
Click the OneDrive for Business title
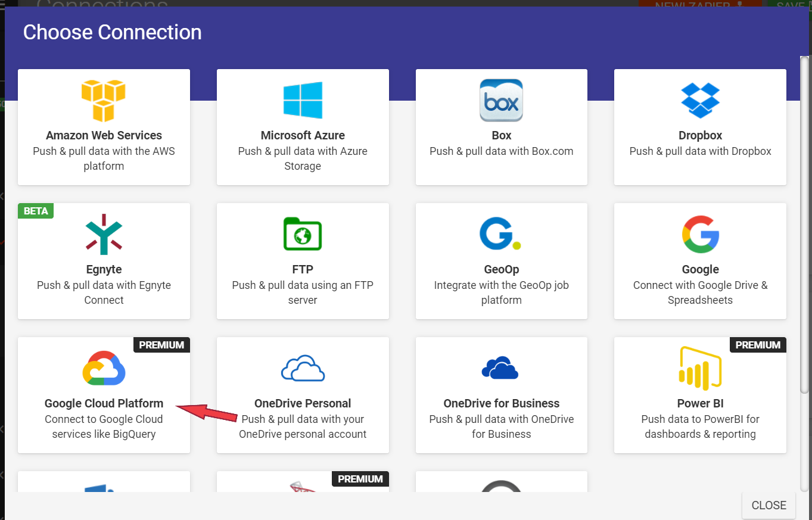501,403
